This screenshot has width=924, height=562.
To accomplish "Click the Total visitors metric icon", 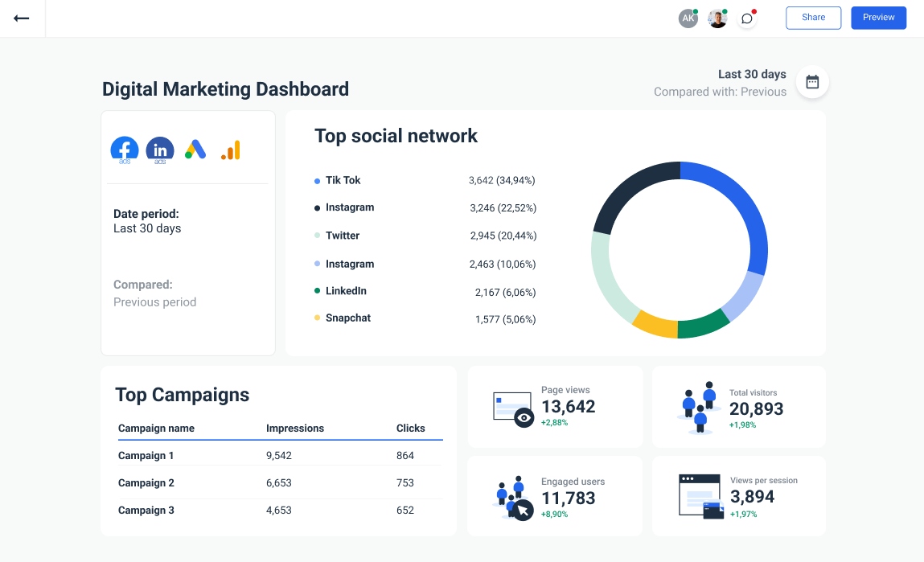I will (x=699, y=407).
